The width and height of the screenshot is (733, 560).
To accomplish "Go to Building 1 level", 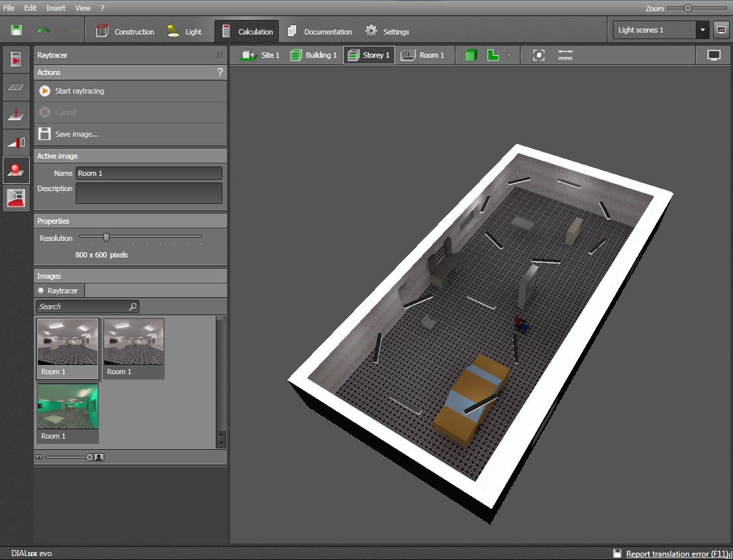I will point(313,55).
